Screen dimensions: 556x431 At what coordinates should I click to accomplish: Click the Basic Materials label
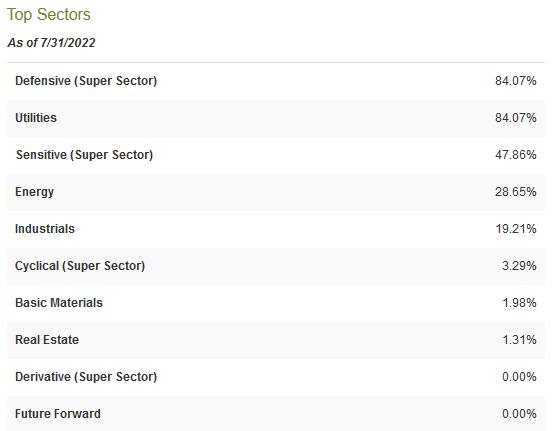59,303
